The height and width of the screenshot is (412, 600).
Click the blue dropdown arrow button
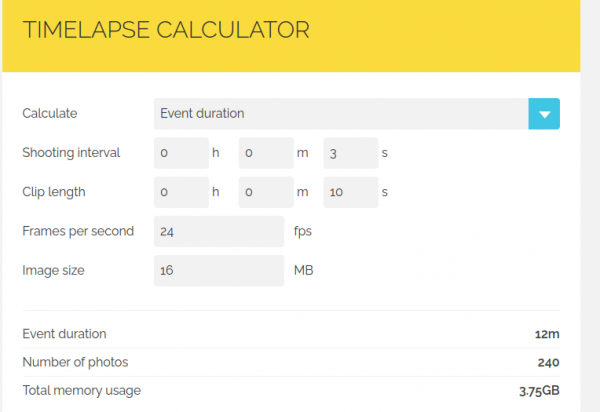coord(544,114)
